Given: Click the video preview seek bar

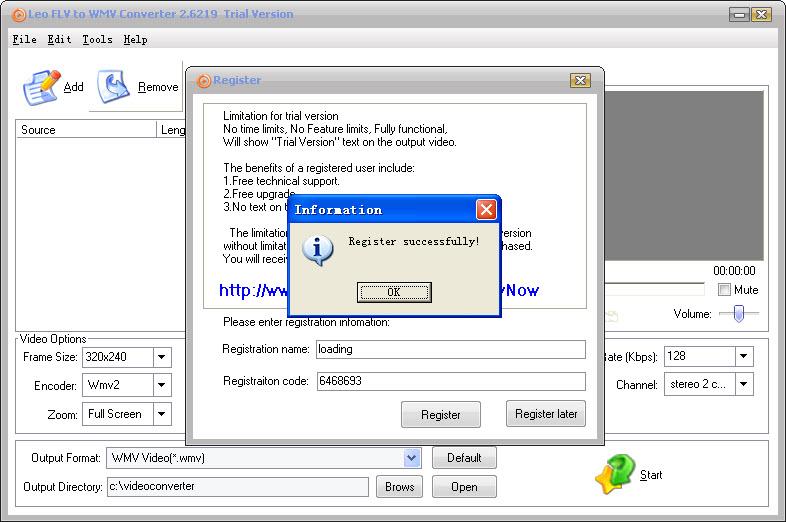Looking at the screenshot, I should tap(654, 289).
